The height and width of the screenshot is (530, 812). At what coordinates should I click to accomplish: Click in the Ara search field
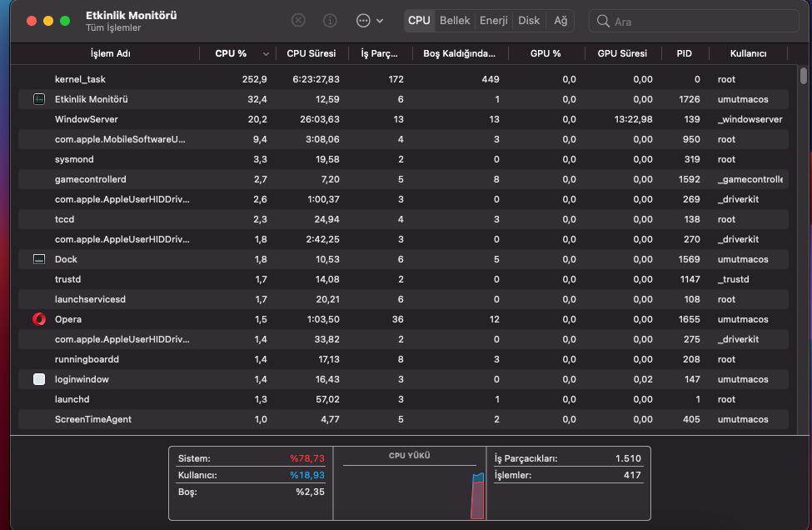click(700, 22)
